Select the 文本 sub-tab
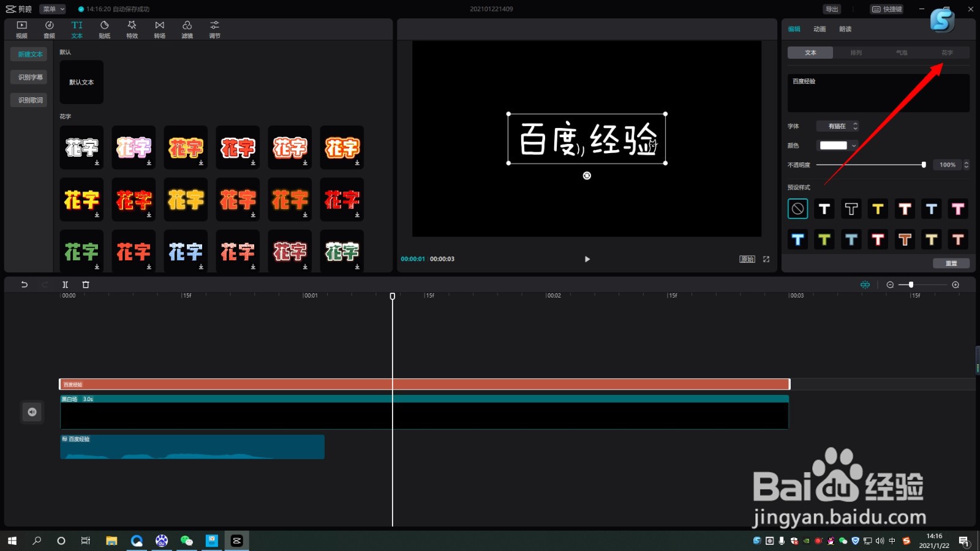This screenshot has width=980, height=551. point(810,53)
